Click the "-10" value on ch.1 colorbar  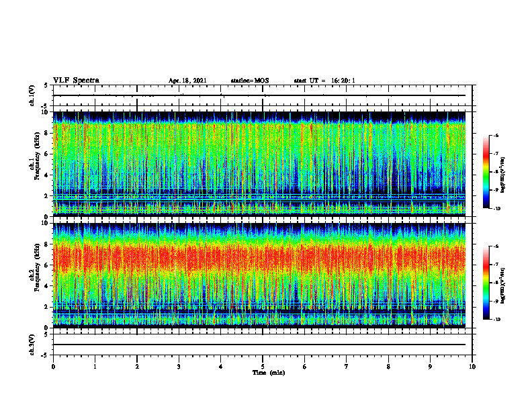[x=497, y=209]
